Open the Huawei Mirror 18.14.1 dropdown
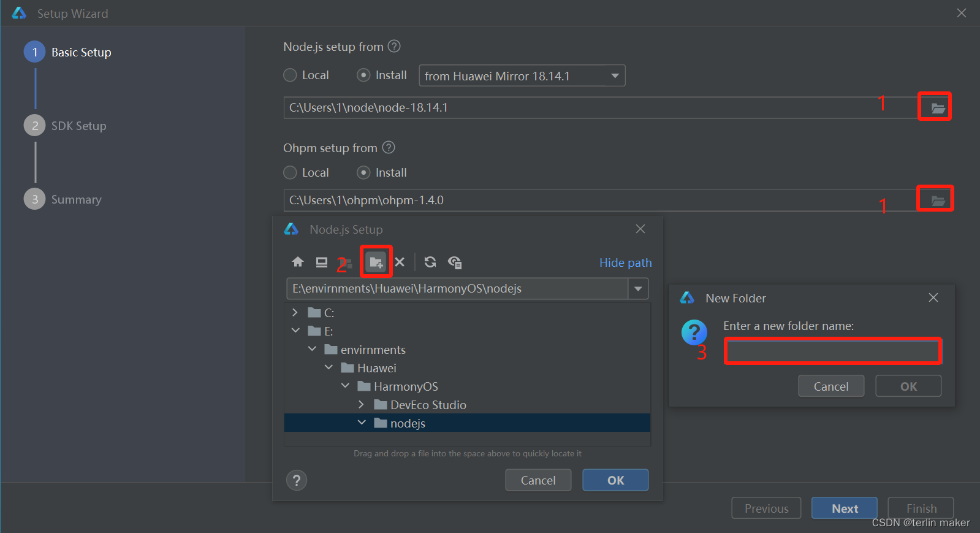Viewport: 980px width, 533px height. pyautogui.click(x=522, y=75)
